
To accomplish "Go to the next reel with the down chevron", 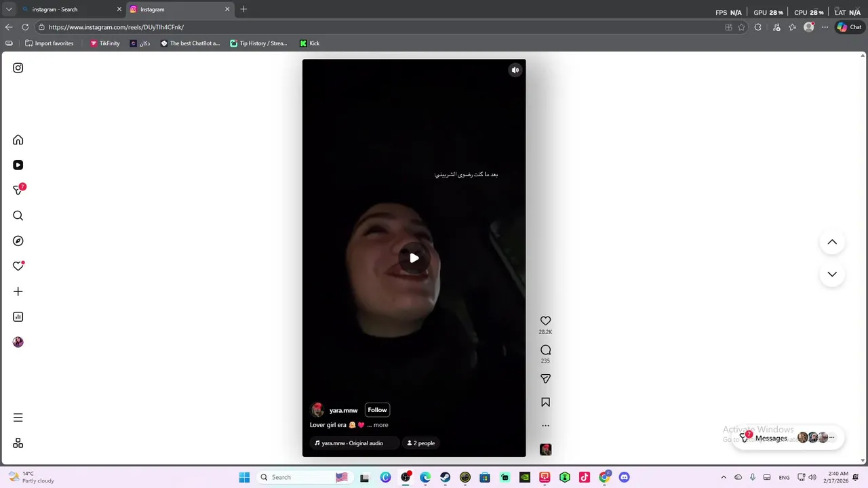I will [x=832, y=274].
